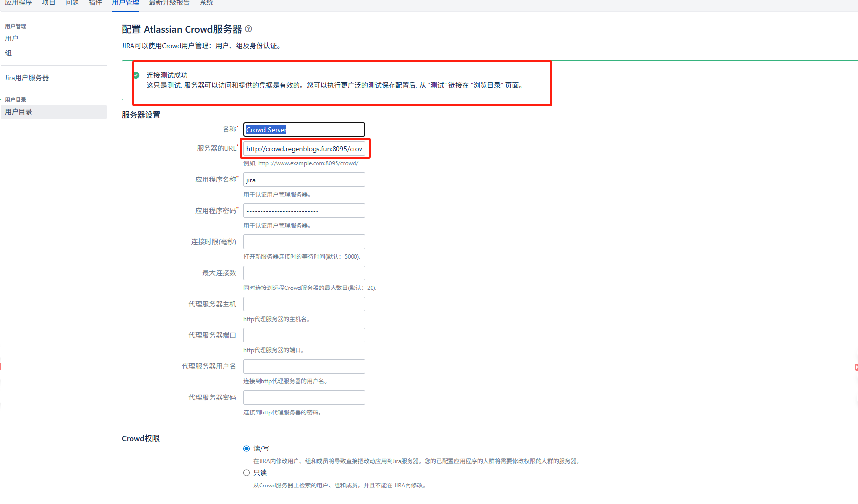This screenshot has width=858, height=504.
Task: Open the help icon beside the page title
Action: coord(249,29)
